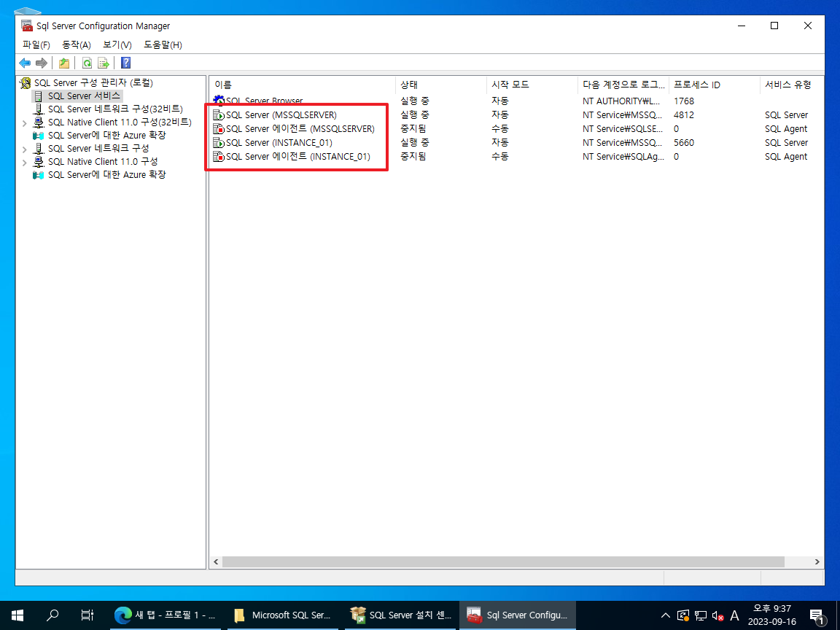Expand SQL Native Client 11.0 구성(32비트) node
Image resolution: width=840 pixels, height=630 pixels.
pos(25,123)
